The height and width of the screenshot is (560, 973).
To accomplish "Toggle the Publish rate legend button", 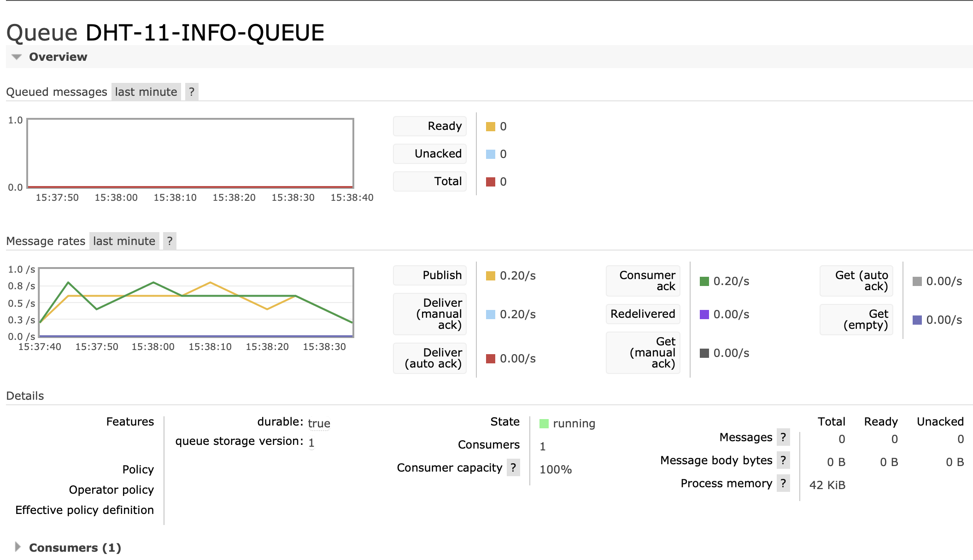I will coord(430,275).
